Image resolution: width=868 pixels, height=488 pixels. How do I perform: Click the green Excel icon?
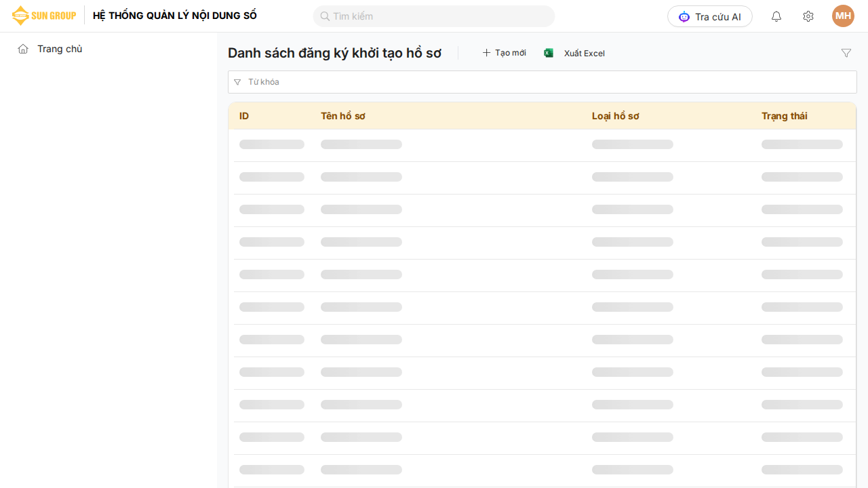pyautogui.click(x=549, y=53)
